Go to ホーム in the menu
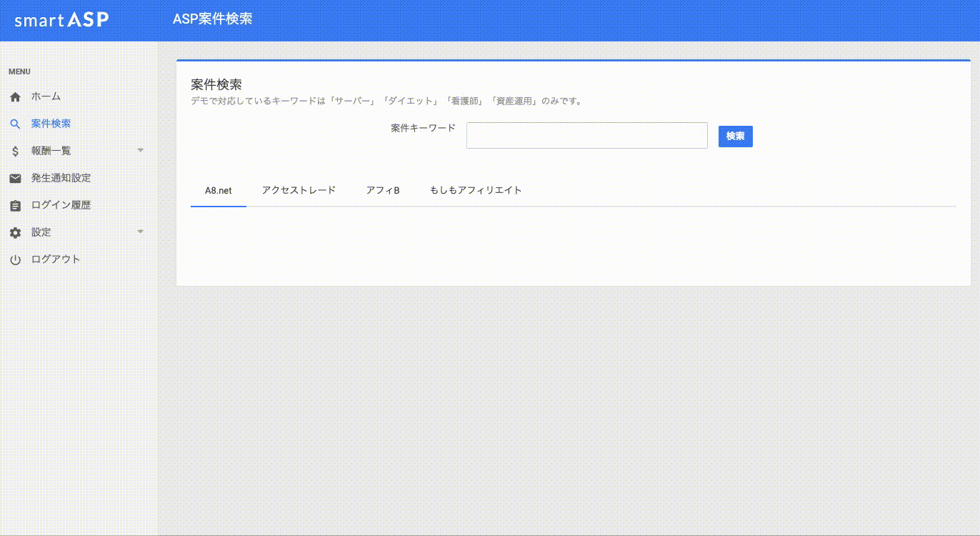This screenshot has height=536, width=980. 46,96
